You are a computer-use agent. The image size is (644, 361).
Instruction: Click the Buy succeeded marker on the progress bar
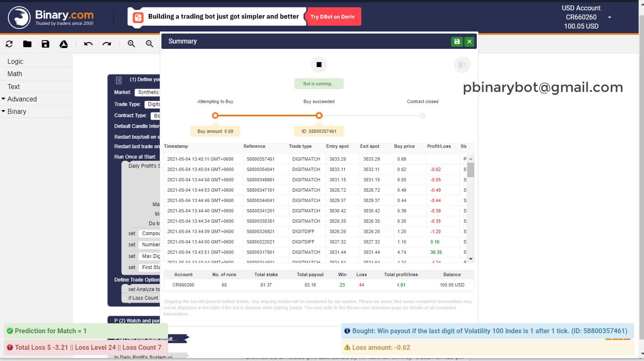[319, 116]
